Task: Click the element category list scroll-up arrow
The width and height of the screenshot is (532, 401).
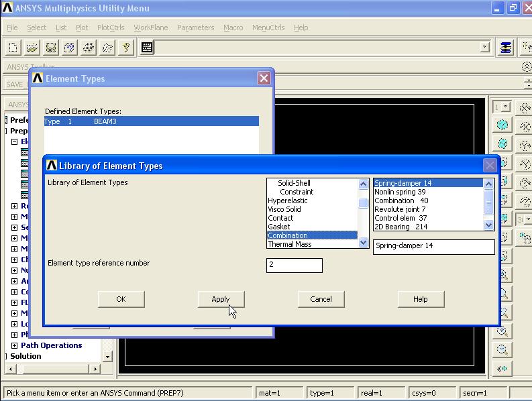Action: pos(363,184)
